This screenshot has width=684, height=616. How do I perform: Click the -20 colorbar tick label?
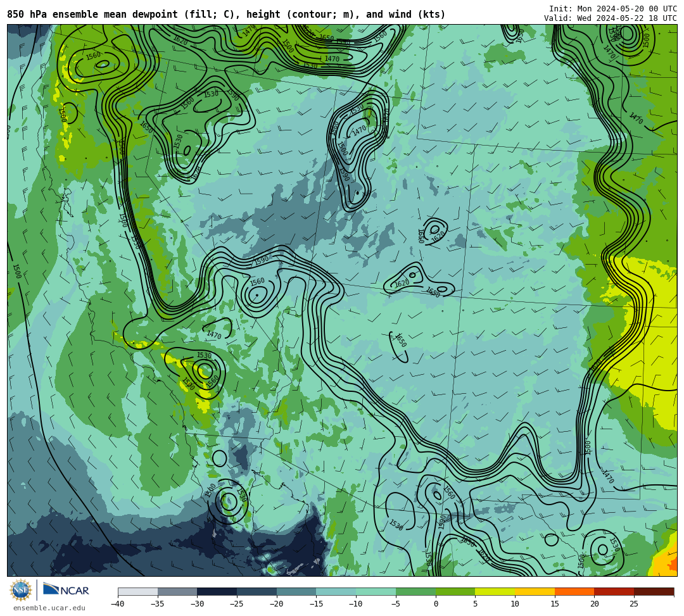coord(276,604)
